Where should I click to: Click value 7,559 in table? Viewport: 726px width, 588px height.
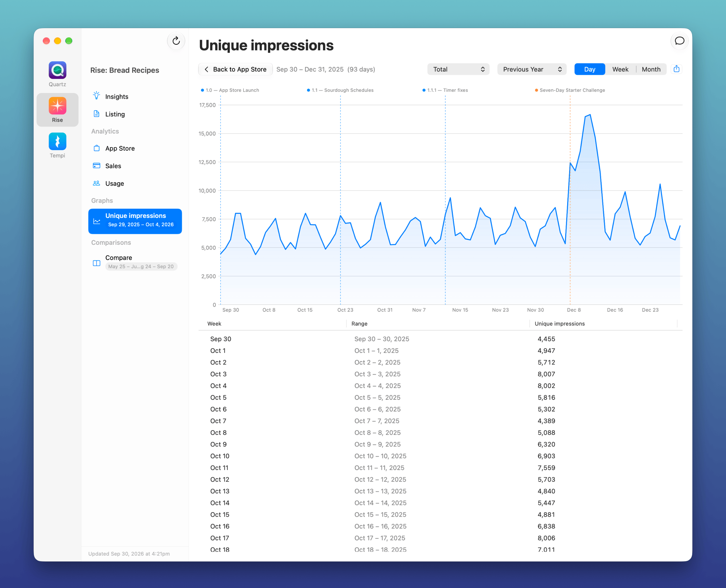[546, 468]
